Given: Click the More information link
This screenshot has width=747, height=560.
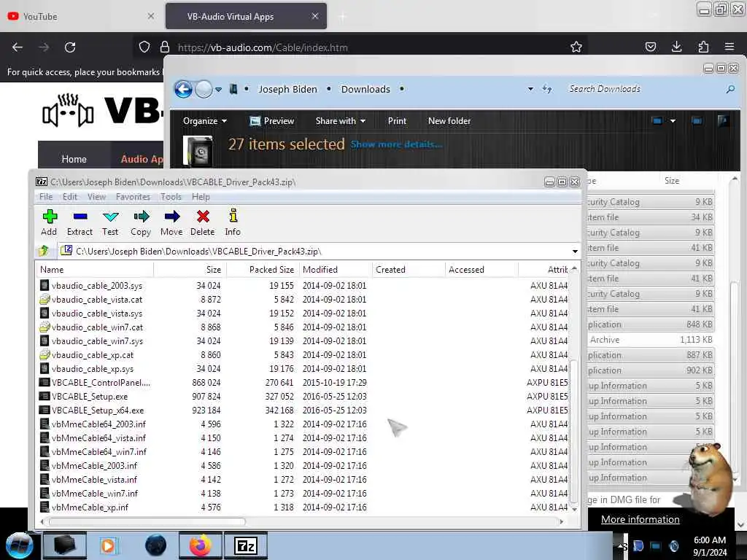Looking at the screenshot, I should point(640,519).
